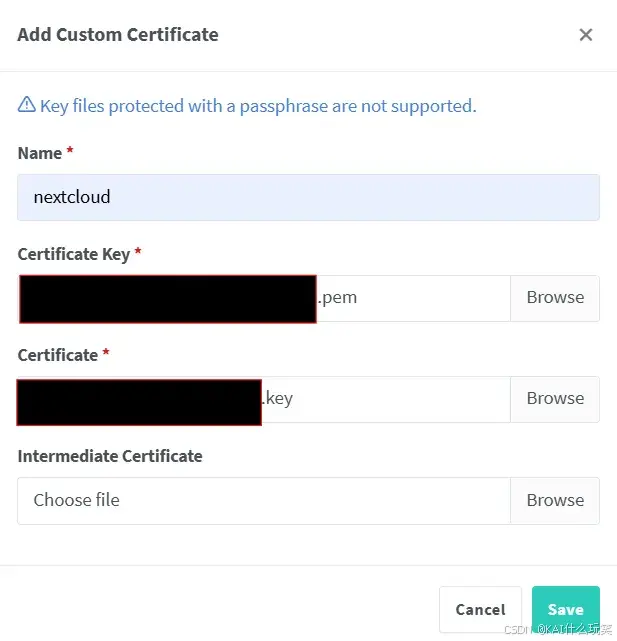Click the Name field label

click(40, 153)
